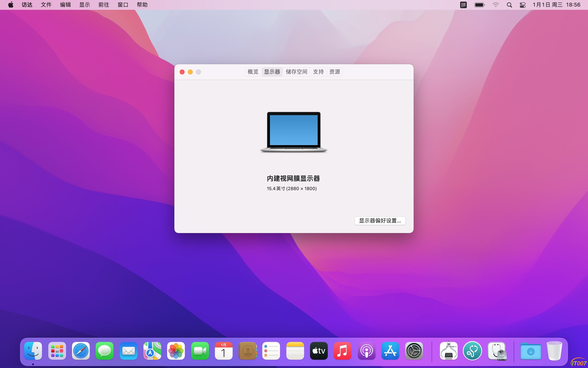Open Notes app in the Dock
Viewport: 588px width, 368px height.
point(295,351)
